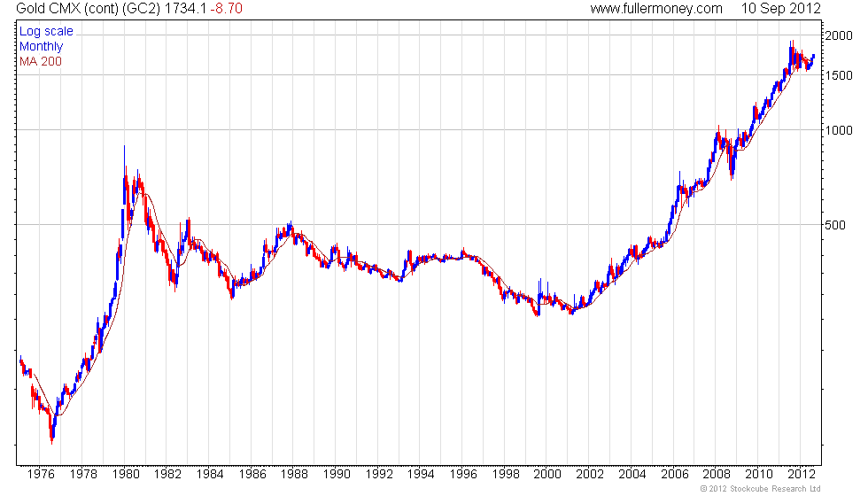Click the 1980 year label on axis

pyautogui.click(x=126, y=475)
